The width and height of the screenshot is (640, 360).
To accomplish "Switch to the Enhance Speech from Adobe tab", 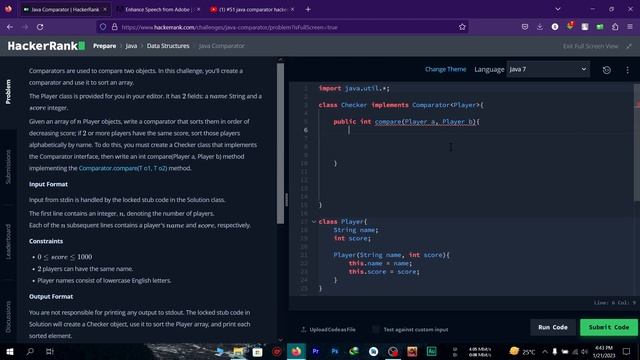I will coord(158,9).
